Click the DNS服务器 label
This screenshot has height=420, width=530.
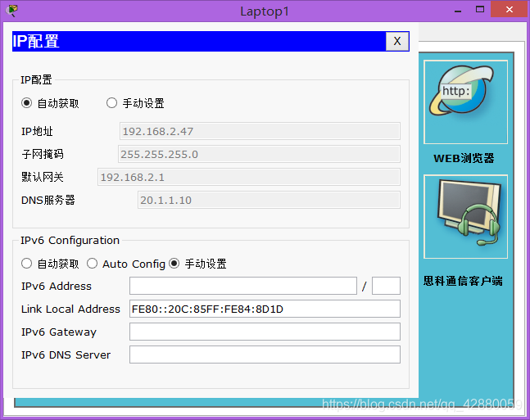48,200
